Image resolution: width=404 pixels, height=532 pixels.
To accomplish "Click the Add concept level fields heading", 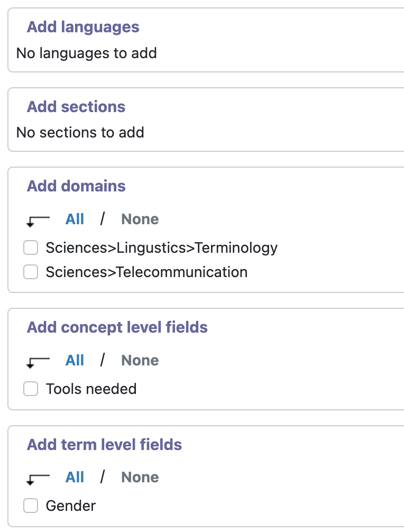I will click(x=117, y=327).
